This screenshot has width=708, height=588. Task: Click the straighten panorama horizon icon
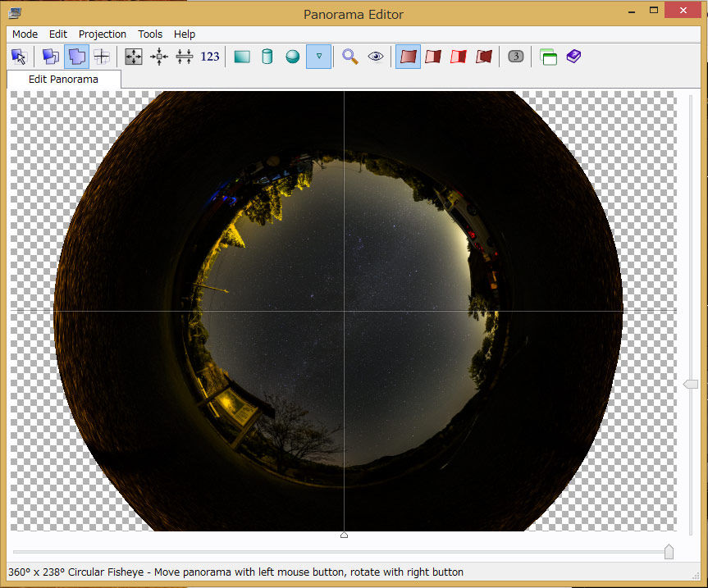click(x=185, y=57)
